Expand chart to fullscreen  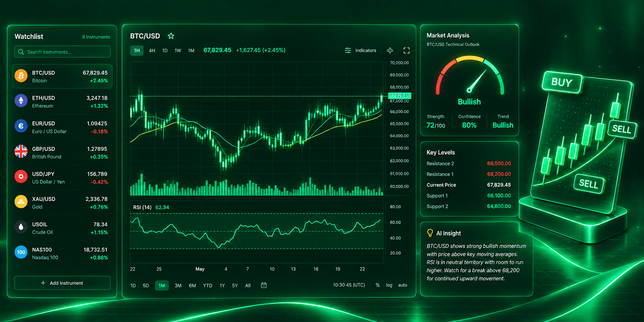(407, 50)
